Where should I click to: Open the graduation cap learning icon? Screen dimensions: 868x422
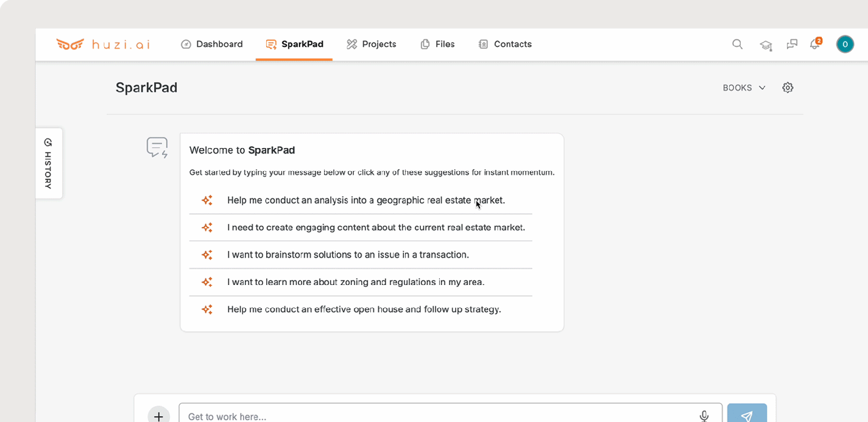pos(766,45)
